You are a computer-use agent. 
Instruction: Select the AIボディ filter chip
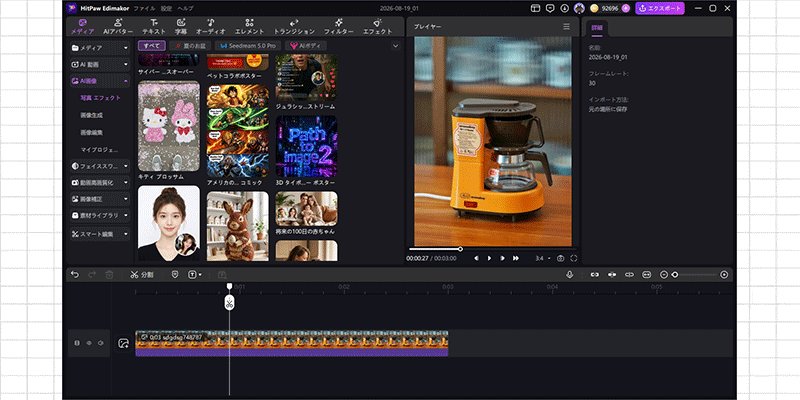[x=306, y=46]
